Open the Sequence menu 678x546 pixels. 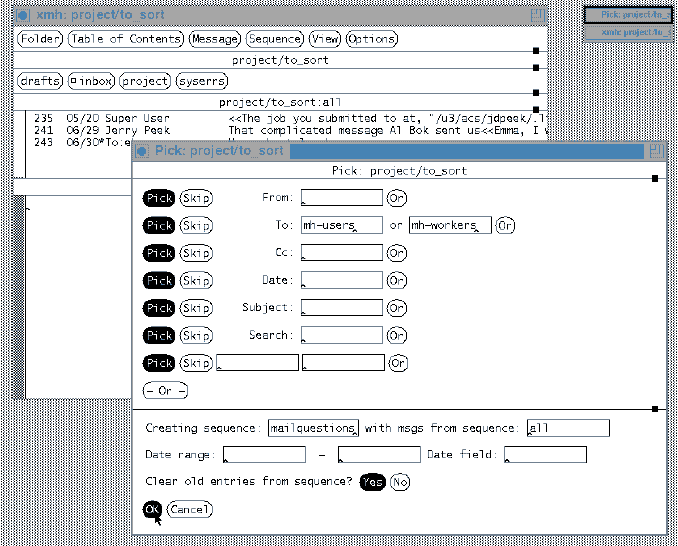[x=274, y=39]
